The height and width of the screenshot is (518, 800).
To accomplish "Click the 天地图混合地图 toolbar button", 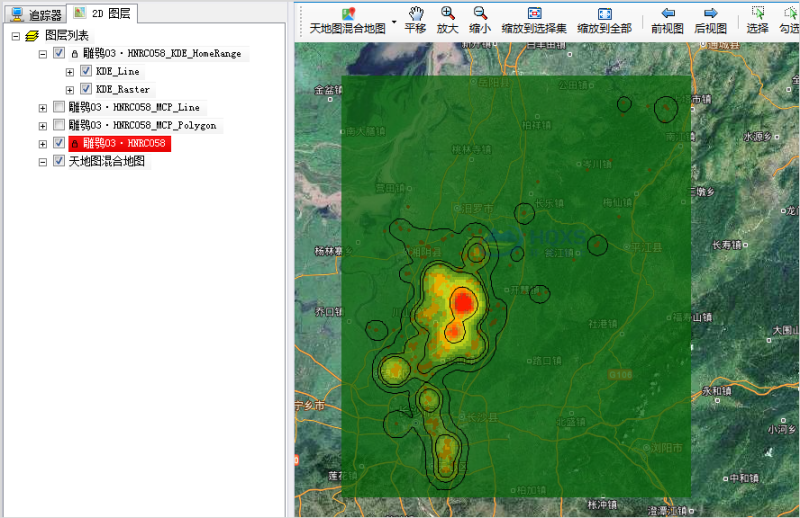I will click(347, 20).
